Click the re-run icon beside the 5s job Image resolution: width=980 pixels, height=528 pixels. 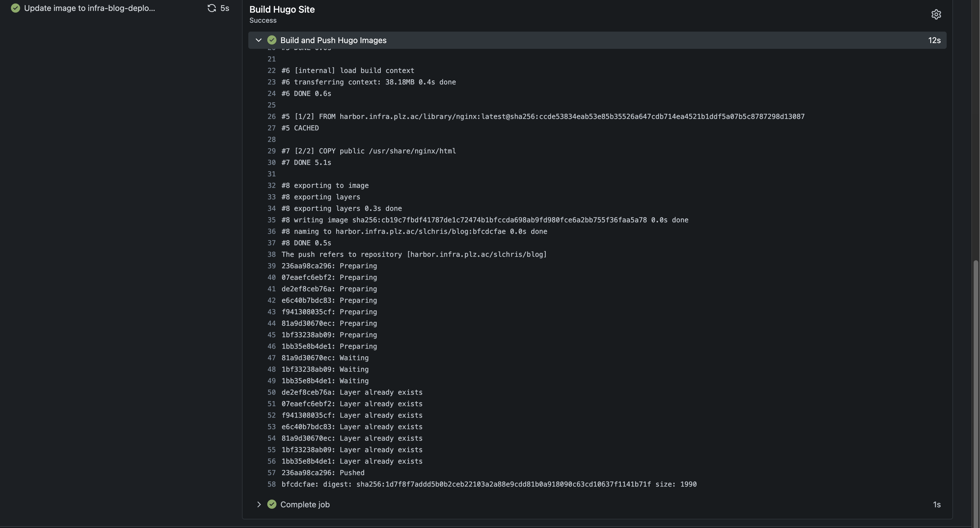[x=212, y=8]
